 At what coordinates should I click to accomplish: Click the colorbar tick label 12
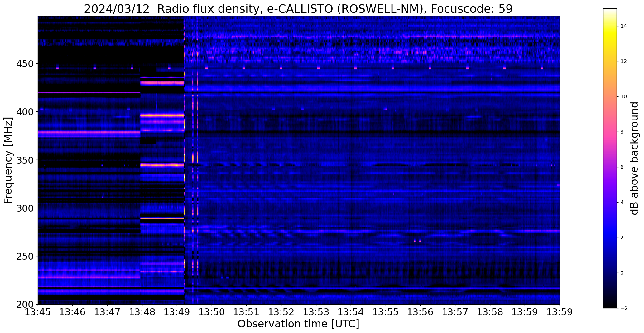[624, 61]
